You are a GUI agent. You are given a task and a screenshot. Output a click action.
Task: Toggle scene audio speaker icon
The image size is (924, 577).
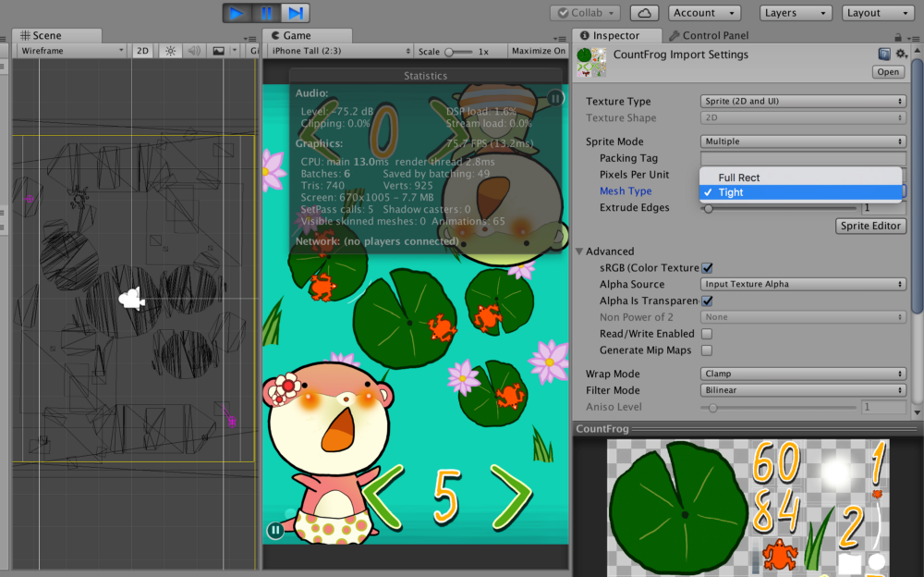click(194, 51)
